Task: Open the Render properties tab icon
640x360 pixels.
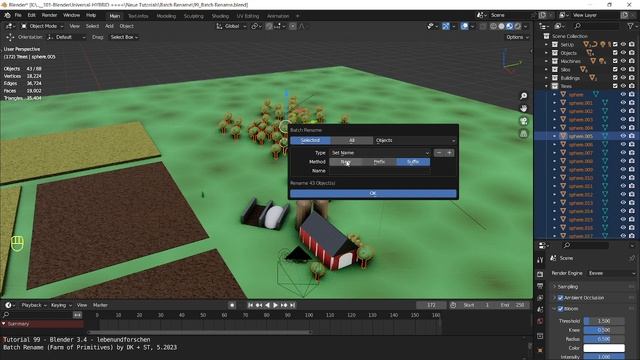Action: [x=540, y=274]
